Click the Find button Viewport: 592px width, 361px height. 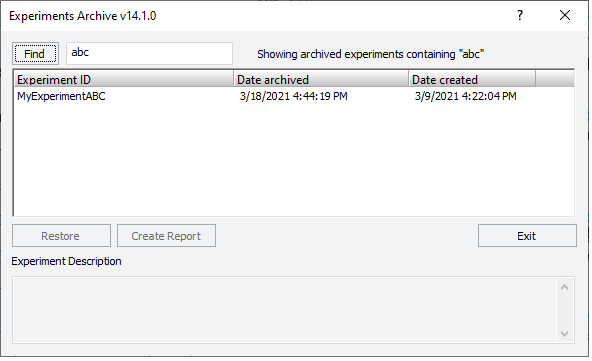tap(35, 54)
